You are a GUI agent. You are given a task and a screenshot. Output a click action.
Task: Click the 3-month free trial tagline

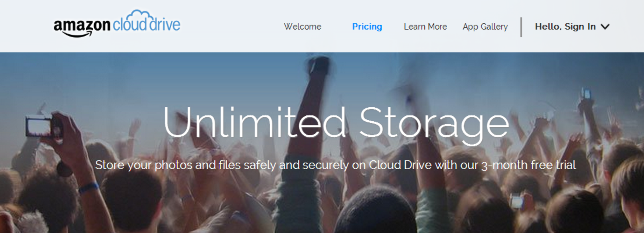pos(335,165)
